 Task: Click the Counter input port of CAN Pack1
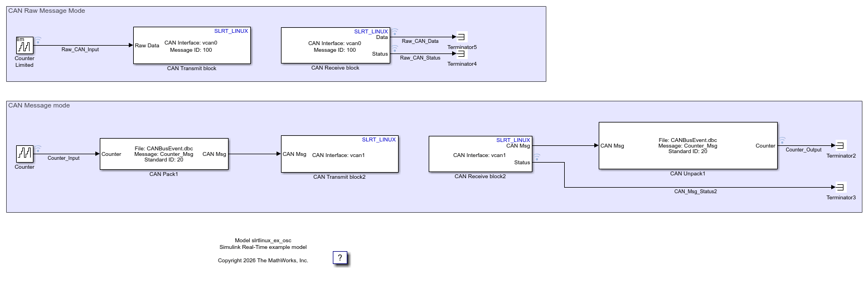pos(111,154)
